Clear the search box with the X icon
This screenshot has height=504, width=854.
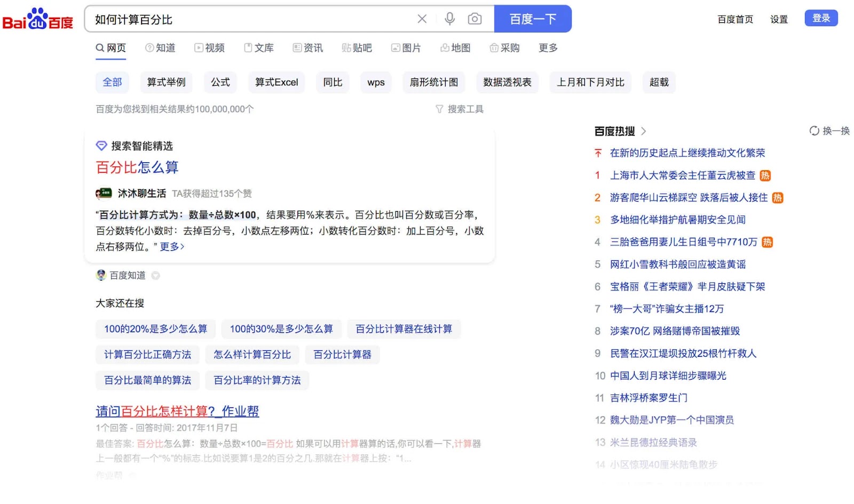[422, 18]
